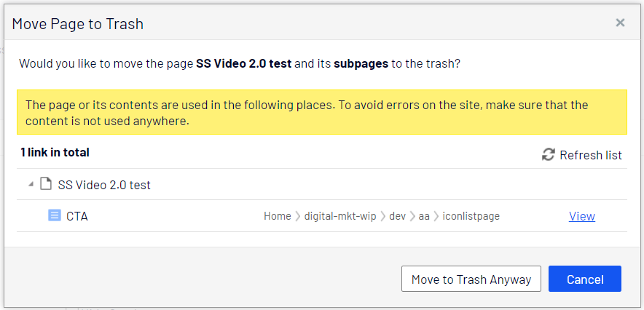This screenshot has width=644, height=310.
Task: Click the Refresh list label
Action: tap(590, 155)
